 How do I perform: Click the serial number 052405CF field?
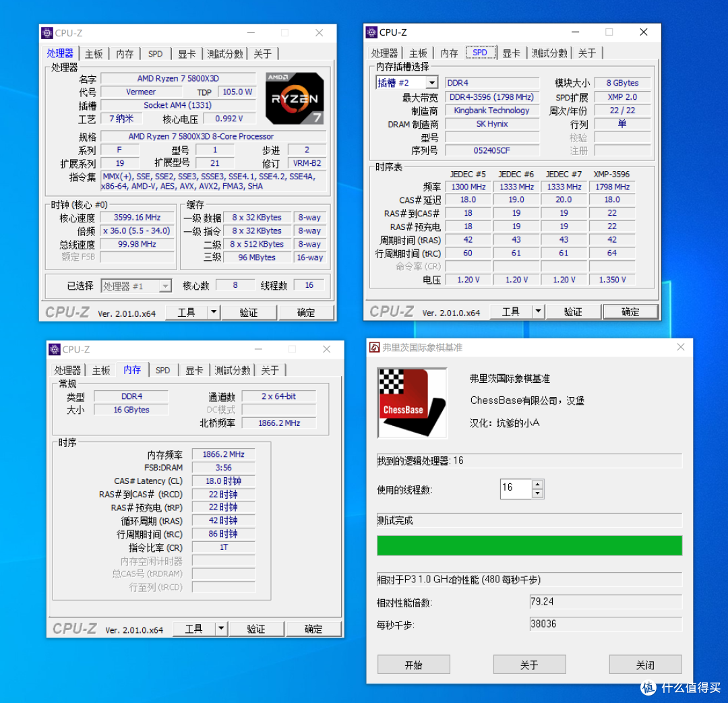click(492, 150)
